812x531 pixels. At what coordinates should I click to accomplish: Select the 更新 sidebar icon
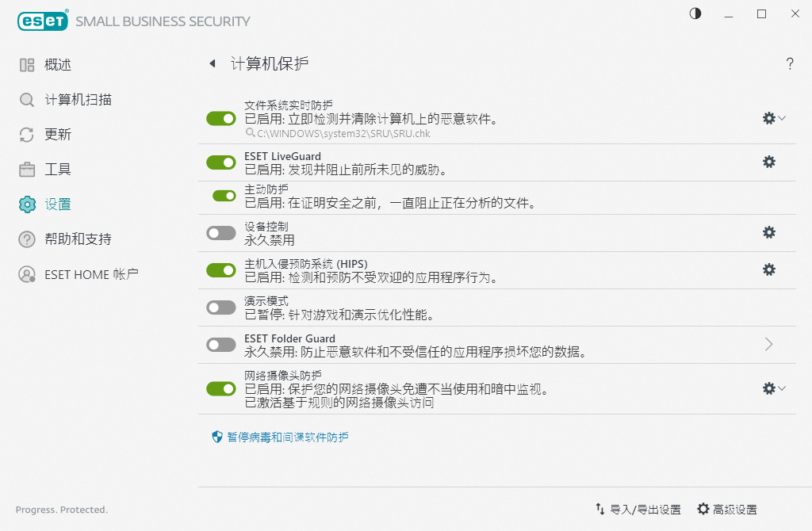click(25, 135)
